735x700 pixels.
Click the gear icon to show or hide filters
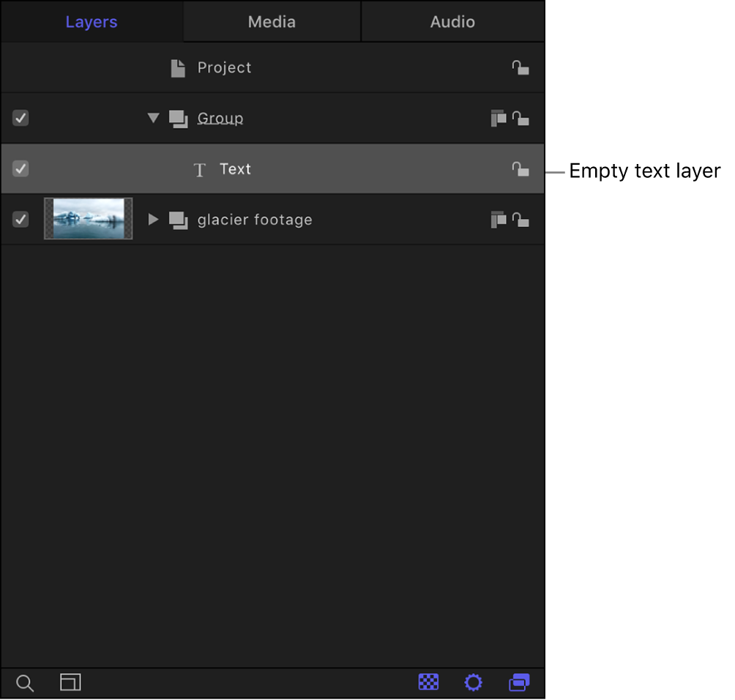pos(474,682)
